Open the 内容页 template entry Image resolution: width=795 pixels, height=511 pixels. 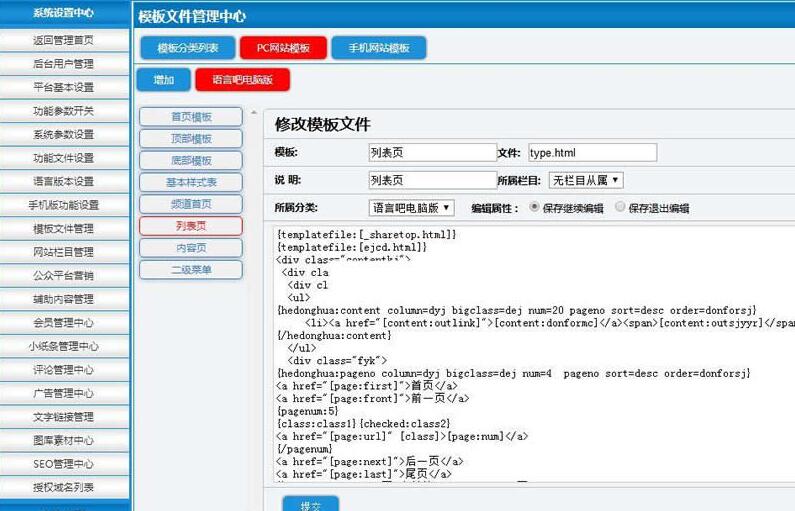click(x=190, y=248)
